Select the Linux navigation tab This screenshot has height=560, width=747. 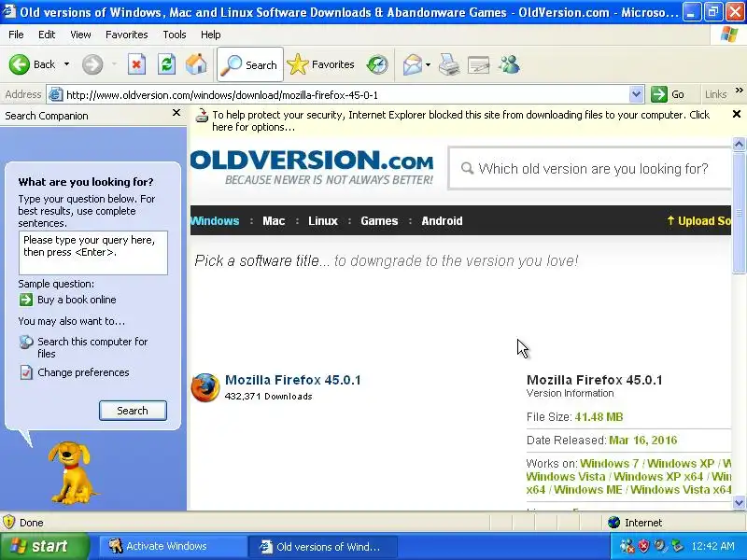323,221
